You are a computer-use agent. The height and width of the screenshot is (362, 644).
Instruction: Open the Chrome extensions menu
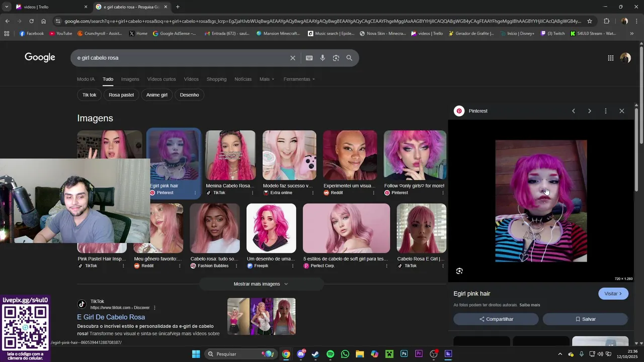tap(606, 21)
